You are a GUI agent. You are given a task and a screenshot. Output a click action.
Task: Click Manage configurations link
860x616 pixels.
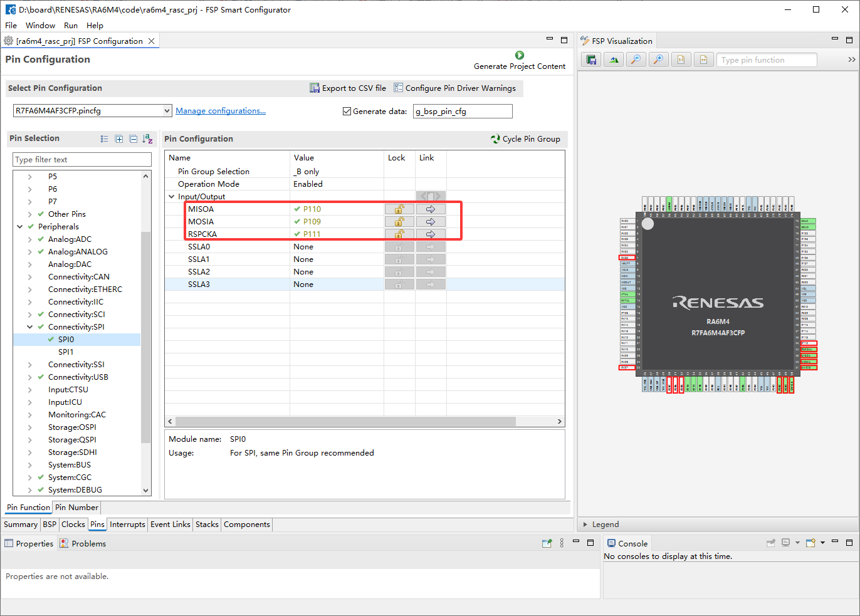pos(221,111)
